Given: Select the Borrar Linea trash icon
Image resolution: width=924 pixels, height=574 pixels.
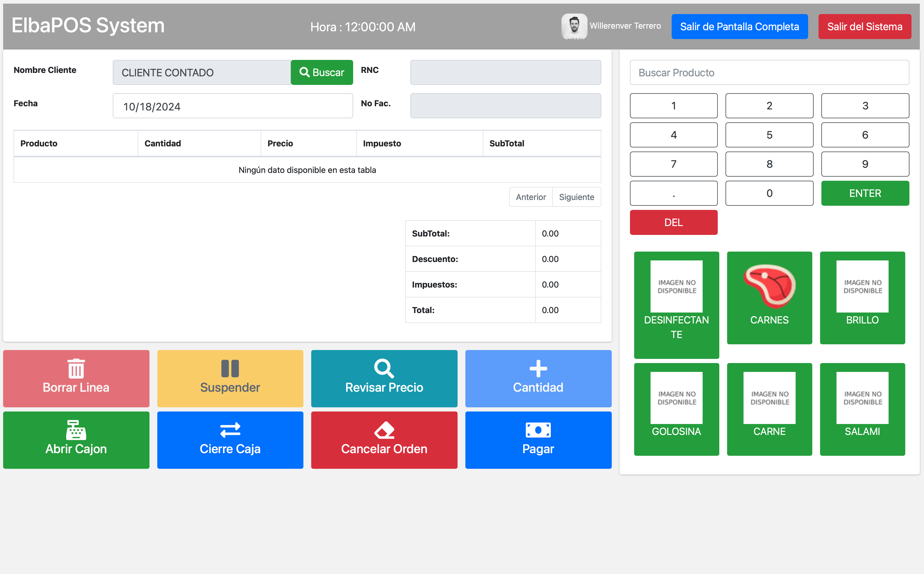Looking at the screenshot, I should [x=76, y=368].
